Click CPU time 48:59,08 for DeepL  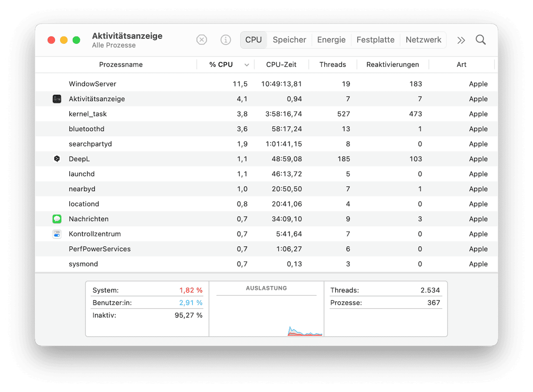pos(287,159)
